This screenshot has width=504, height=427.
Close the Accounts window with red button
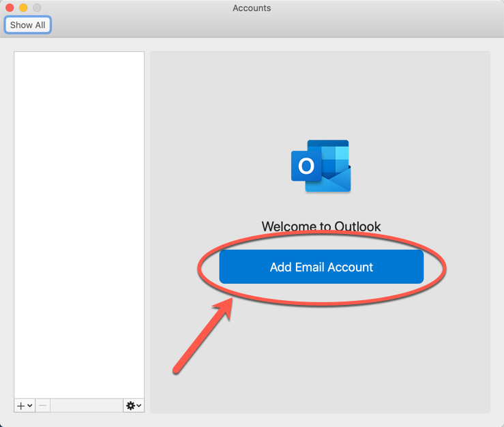pos(10,8)
